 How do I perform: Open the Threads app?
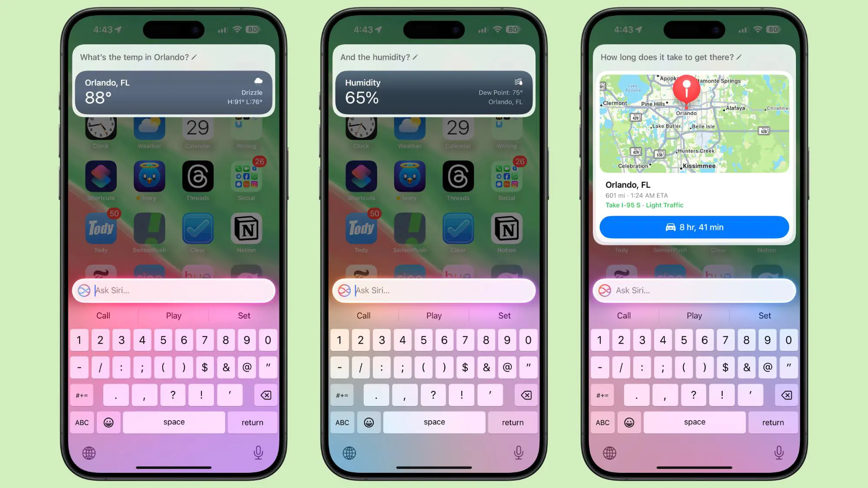pyautogui.click(x=198, y=175)
